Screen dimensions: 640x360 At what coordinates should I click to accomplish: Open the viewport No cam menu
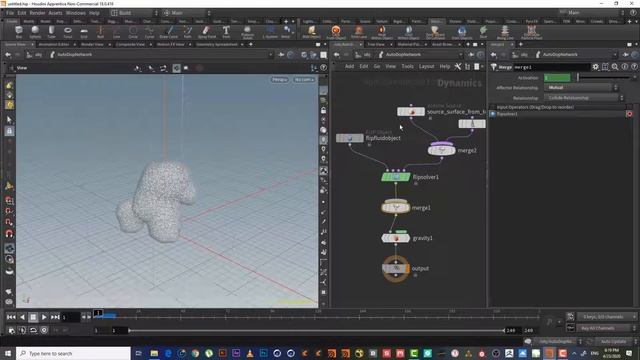304,80
